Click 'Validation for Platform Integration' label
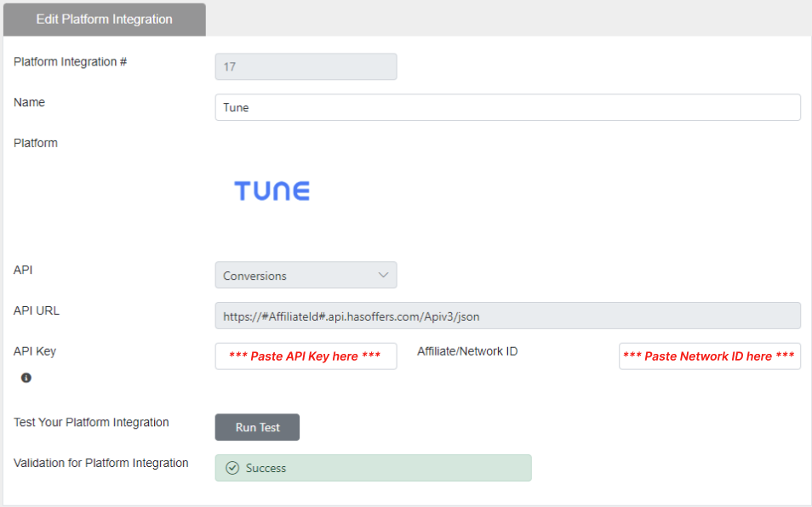 pos(101,463)
